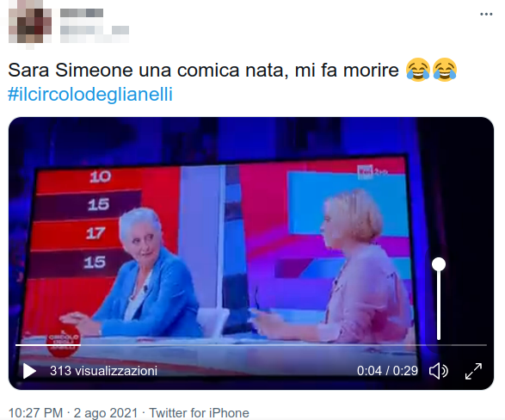Mute the video using speaker icon
Viewport: 505px width, 420px height.
pyautogui.click(x=439, y=371)
